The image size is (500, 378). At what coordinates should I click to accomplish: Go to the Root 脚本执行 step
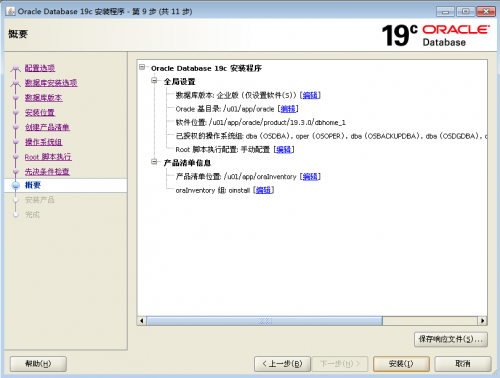48,157
